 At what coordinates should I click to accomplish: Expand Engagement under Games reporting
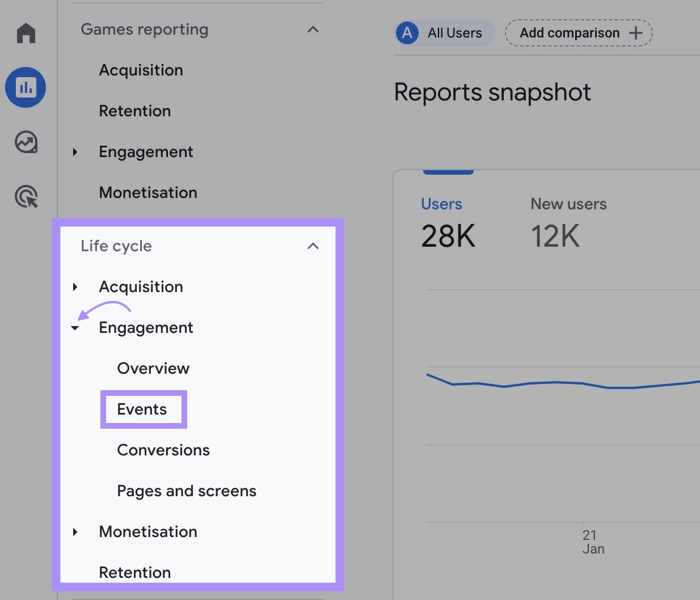75,151
